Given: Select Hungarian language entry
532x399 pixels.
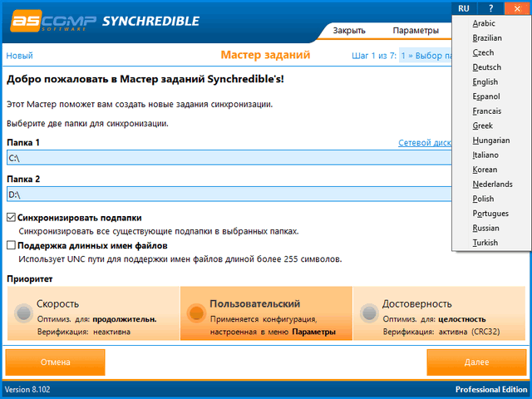Looking at the screenshot, I should click(x=491, y=140).
